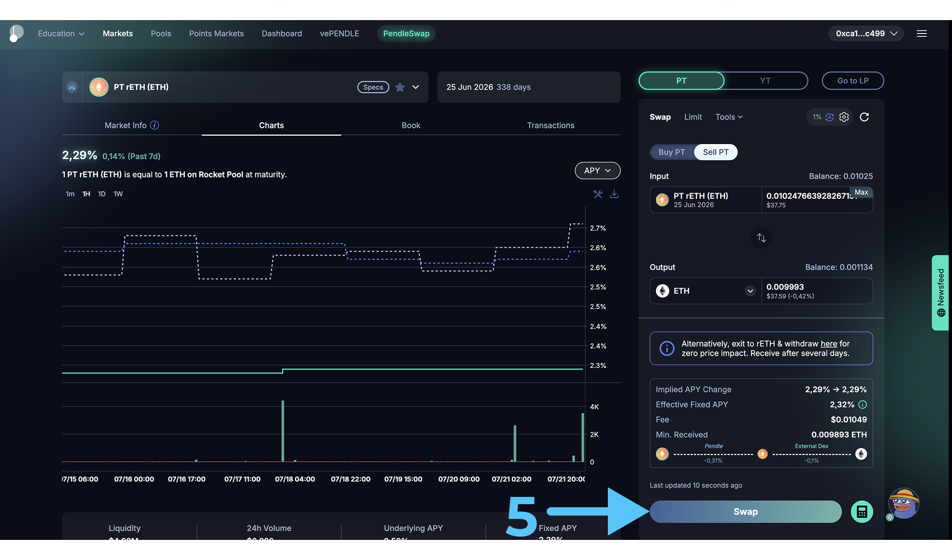Open the hamburger menu icon
This screenshot has height=560, width=952.
(922, 33)
